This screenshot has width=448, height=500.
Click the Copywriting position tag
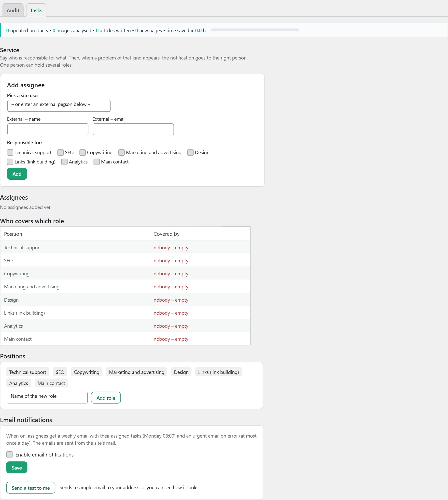click(87, 372)
